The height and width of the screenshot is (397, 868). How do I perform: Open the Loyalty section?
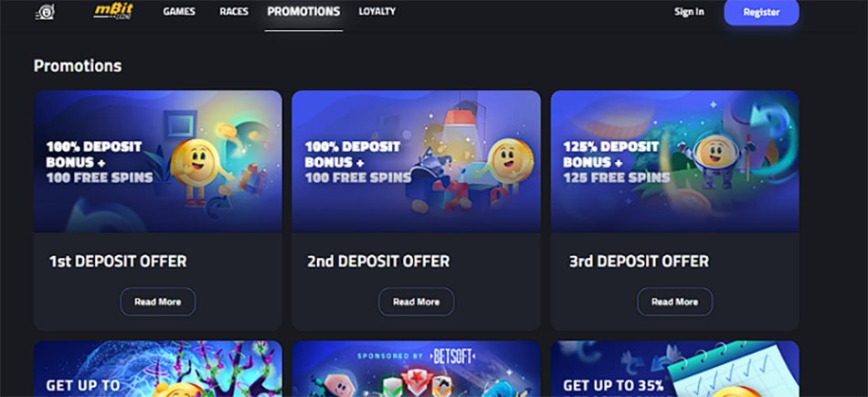(x=377, y=12)
